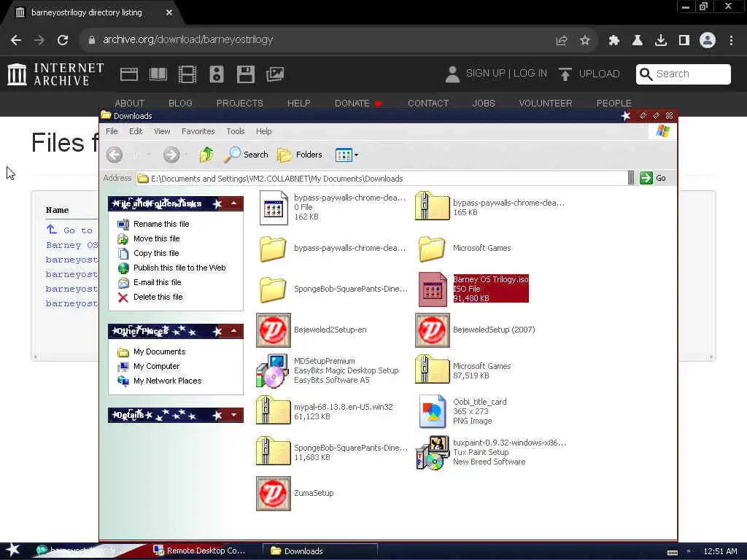This screenshot has height=560, width=747.
Task: Click the Internet Archive search box
Action: click(x=683, y=74)
